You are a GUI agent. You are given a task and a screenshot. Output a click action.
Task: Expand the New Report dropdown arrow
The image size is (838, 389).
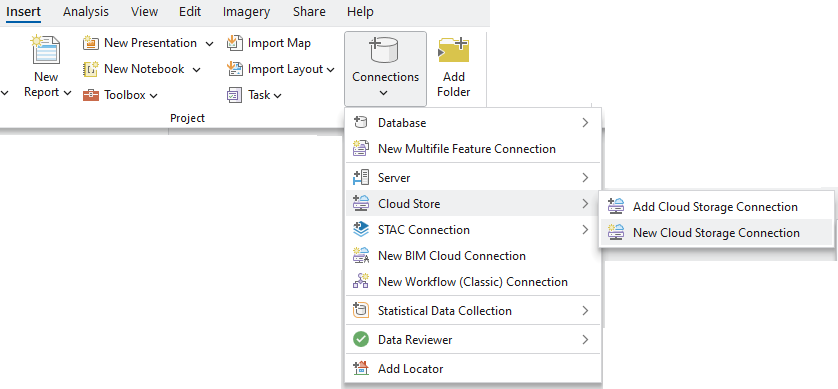67,93
